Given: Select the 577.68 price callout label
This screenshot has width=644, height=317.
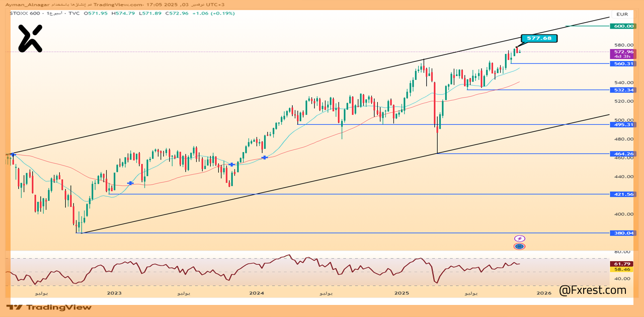Looking at the screenshot, I should [x=539, y=38].
